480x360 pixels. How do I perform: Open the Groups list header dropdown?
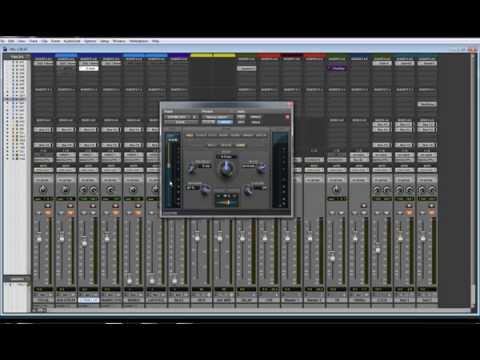pos(17,279)
